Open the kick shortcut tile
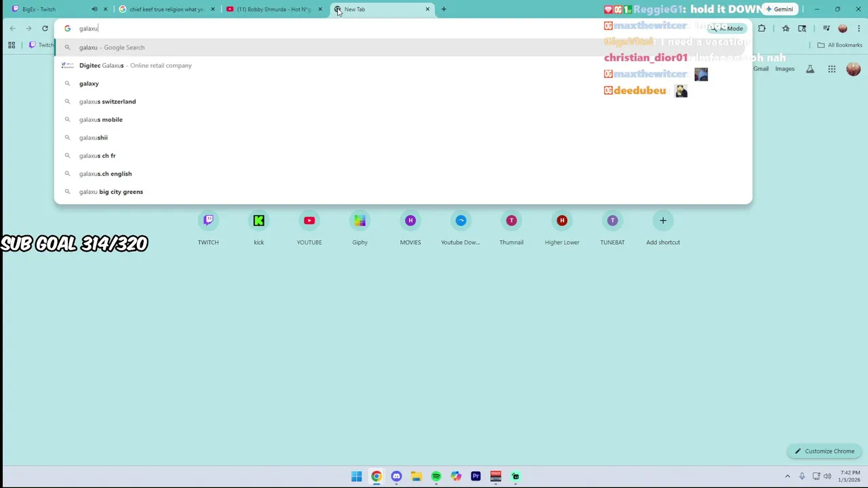The image size is (868, 488). (x=258, y=228)
